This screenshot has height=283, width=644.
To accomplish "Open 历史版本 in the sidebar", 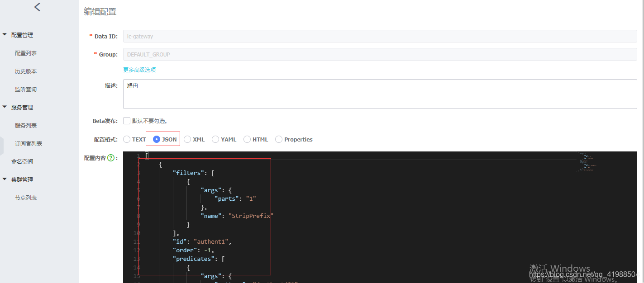I will point(26,71).
